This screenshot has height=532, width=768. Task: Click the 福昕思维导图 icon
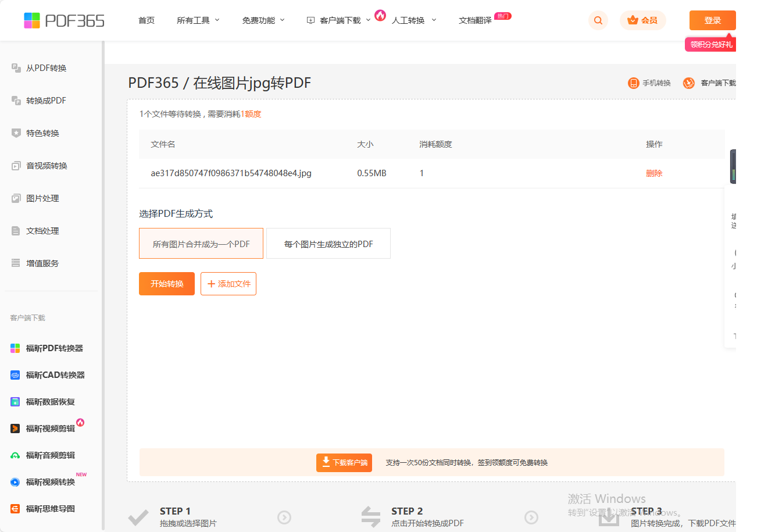click(15, 509)
